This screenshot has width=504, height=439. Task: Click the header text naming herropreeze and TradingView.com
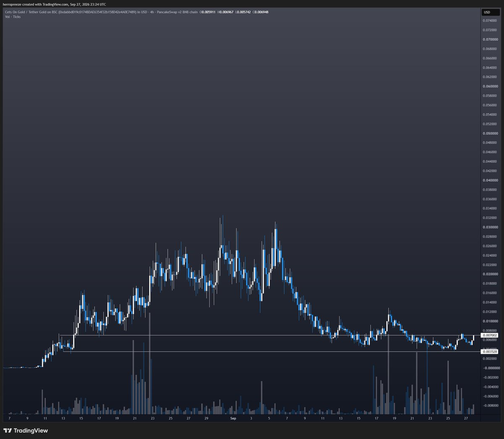(x=55, y=5)
